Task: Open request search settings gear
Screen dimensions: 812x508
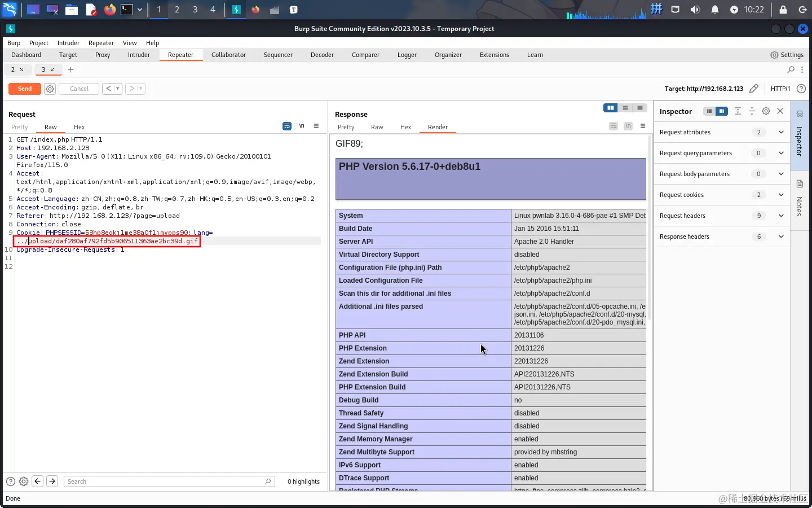Action: [24, 481]
